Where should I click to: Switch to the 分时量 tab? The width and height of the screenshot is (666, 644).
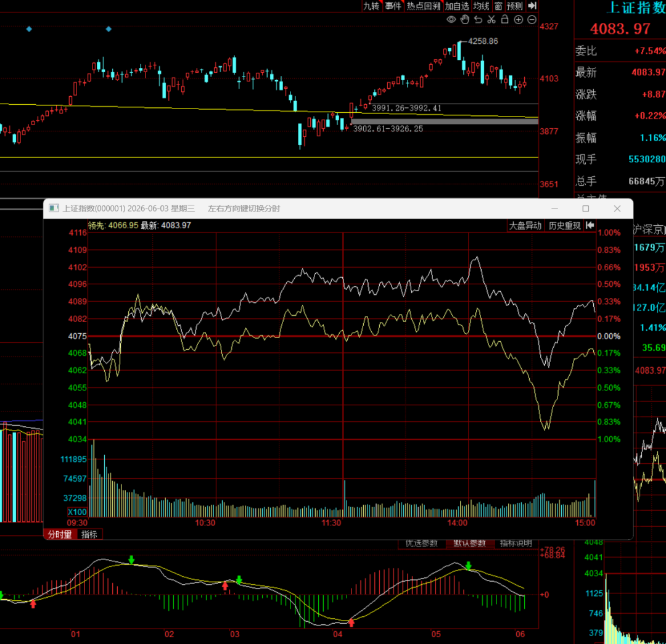point(60,534)
